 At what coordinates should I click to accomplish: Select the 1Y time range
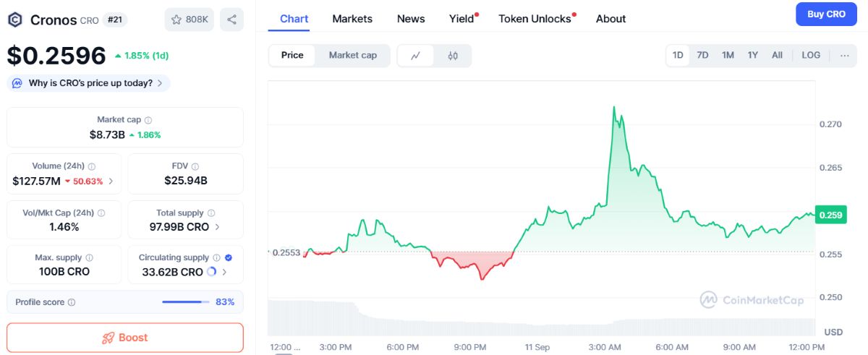click(752, 56)
